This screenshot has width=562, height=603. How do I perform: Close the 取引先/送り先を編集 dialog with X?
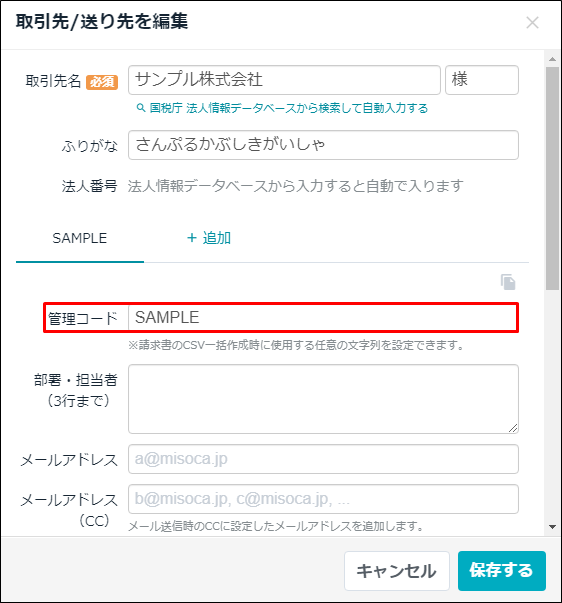point(532,23)
